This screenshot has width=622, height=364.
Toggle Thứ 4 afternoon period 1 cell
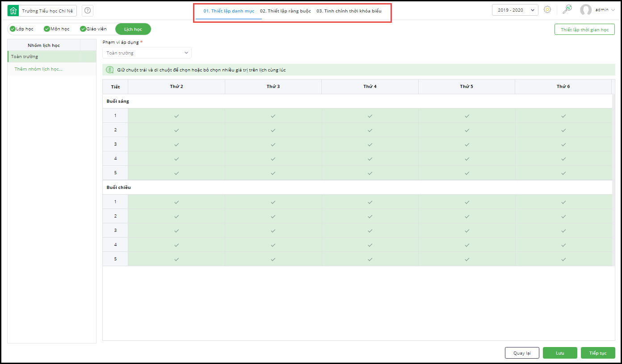click(370, 202)
